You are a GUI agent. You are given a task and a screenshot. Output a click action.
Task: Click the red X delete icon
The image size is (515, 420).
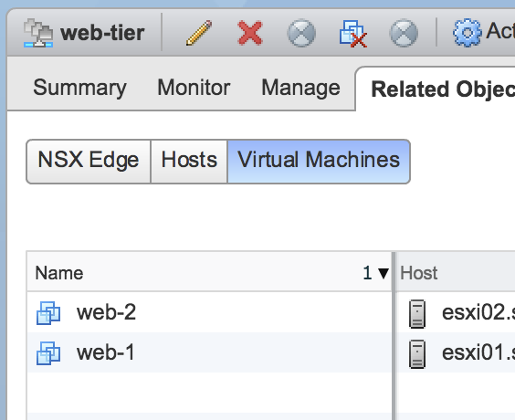click(250, 33)
